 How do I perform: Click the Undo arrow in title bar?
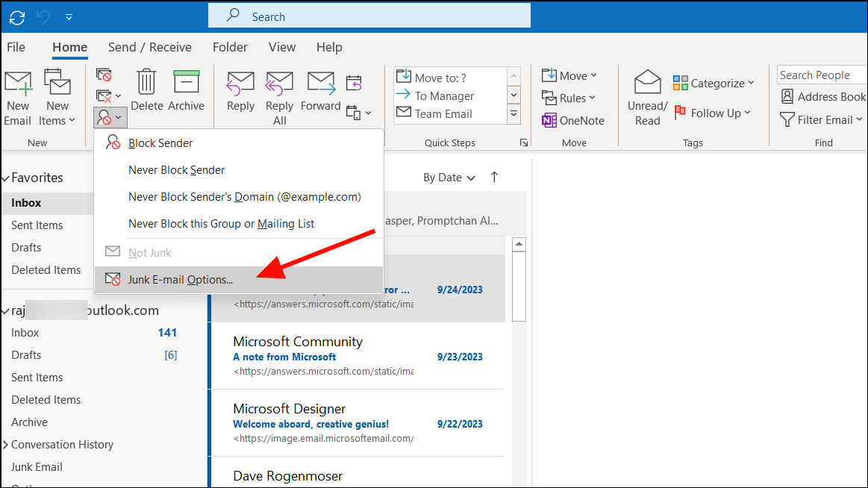[x=43, y=17]
